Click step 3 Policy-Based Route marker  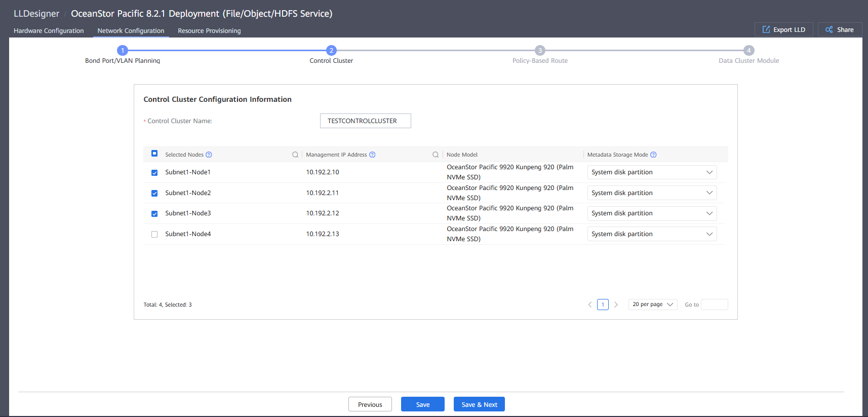[x=540, y=51]
